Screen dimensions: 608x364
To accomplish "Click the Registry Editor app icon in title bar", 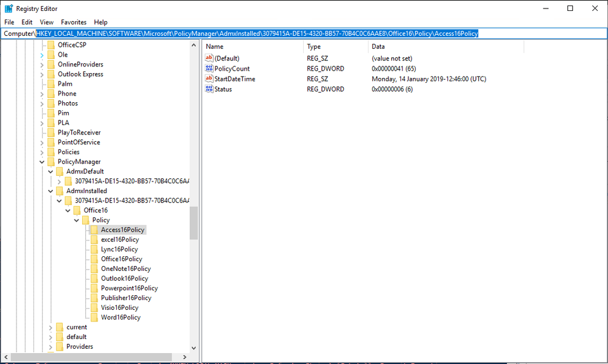I will pyautogui.click(x=9, y=9).
